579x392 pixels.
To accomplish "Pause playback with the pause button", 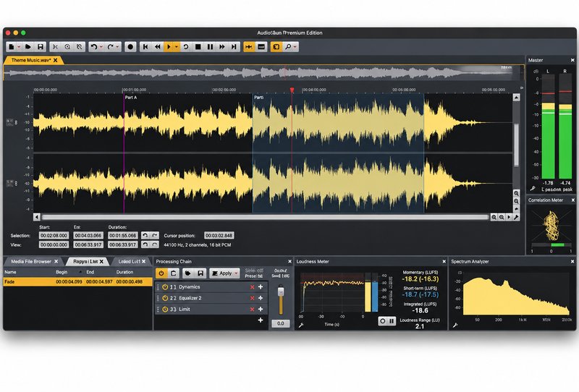I will [x=210, y=47].
